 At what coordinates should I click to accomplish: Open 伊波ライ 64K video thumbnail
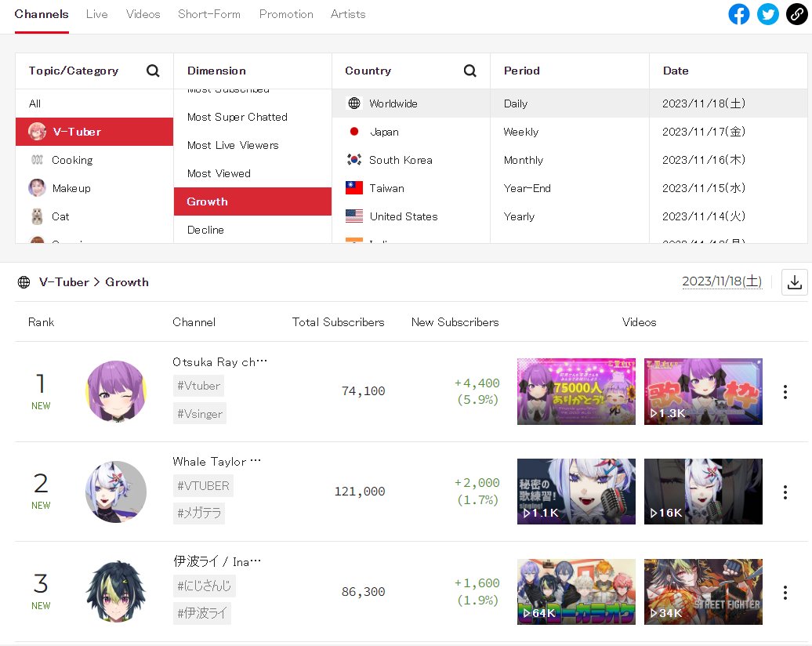(576, 592)
